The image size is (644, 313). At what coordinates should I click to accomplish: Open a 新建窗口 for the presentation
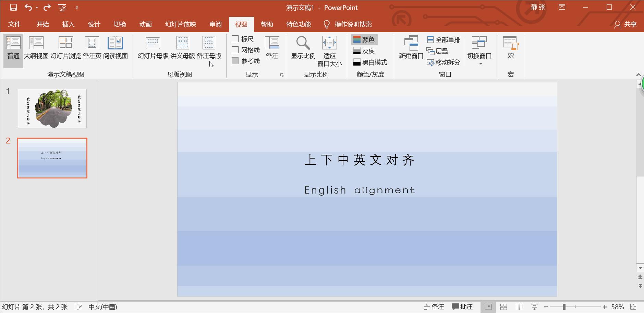point(410,47)
